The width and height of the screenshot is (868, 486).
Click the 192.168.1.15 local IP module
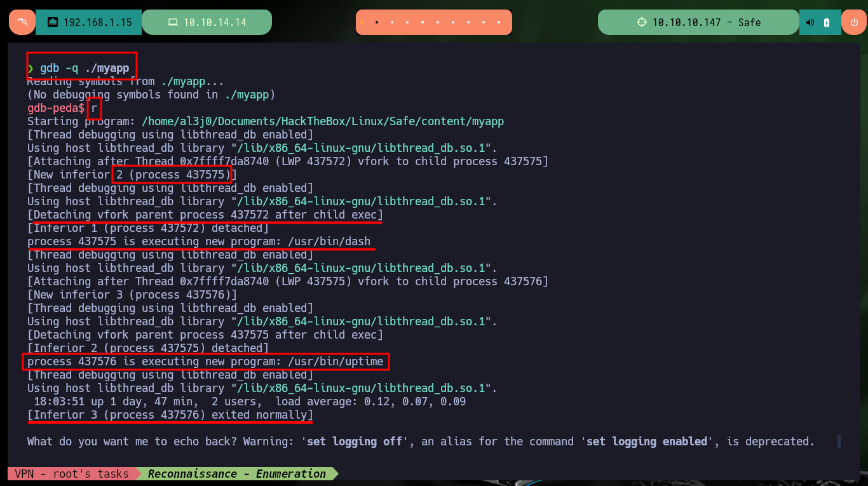(x=88, y=22)
